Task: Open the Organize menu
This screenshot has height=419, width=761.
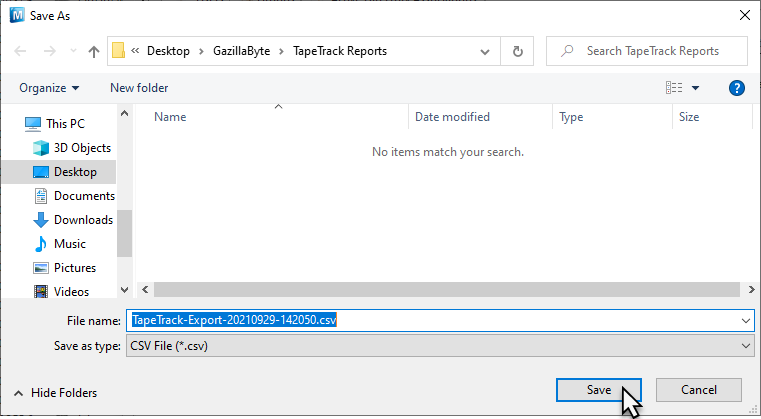Action: (49, 88)
